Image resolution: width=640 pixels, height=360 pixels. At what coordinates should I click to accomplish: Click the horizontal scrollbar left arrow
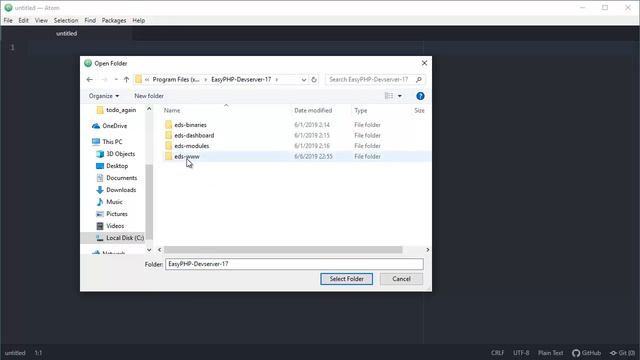[x=160, y=250]
